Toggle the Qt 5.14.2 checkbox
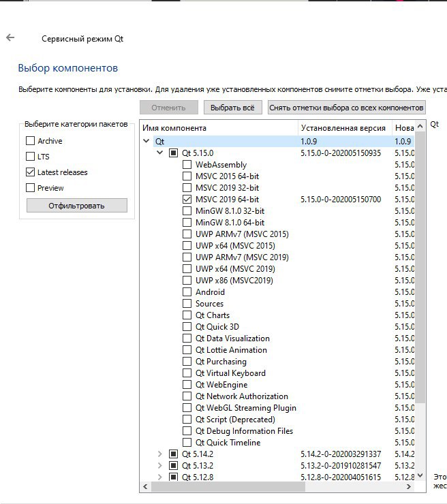The width and height of the screenshot is (447, 504). (x=173, y=454)
